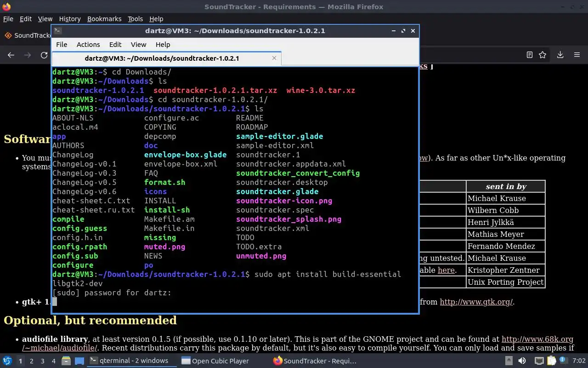Open file manager icon in taskbar
Screen dimensions: 588x368
click(66, 361)
